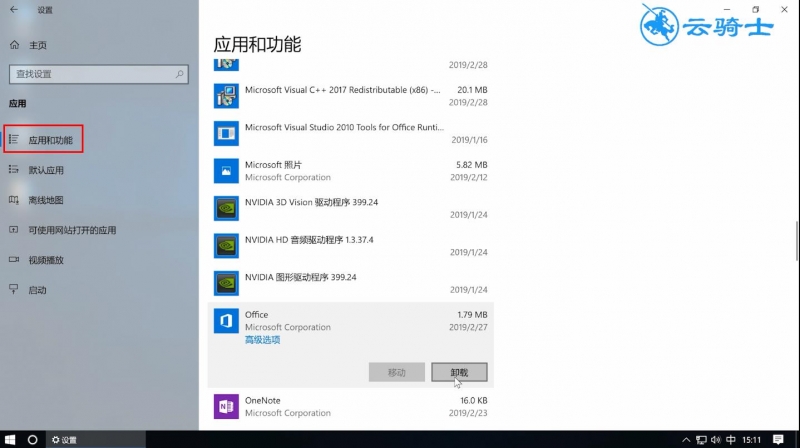The height and width of the screenshot is (448, 800).
Task: Select 'Microsoft Visual Studio 2010 Tools' entry text
Action: (x=344, y=127)
